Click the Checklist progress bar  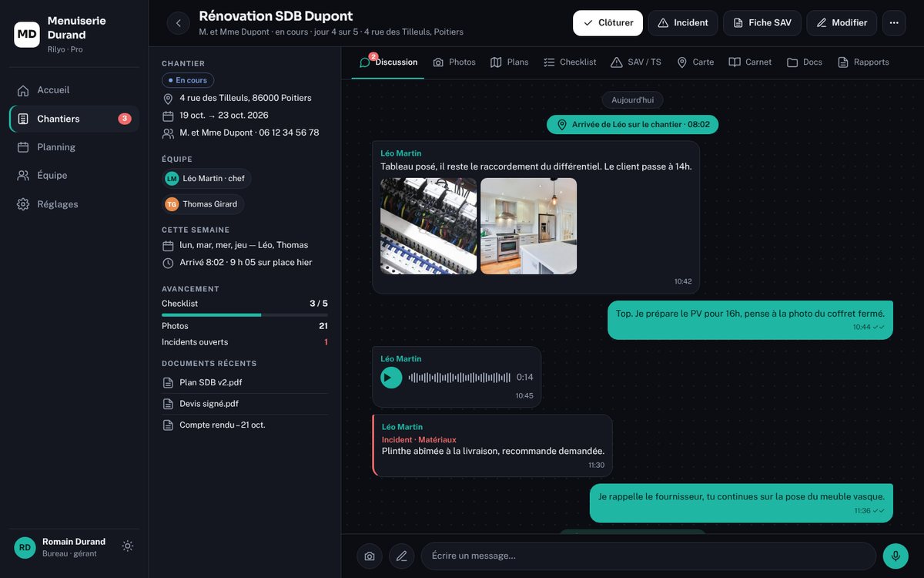coord(245,315)
